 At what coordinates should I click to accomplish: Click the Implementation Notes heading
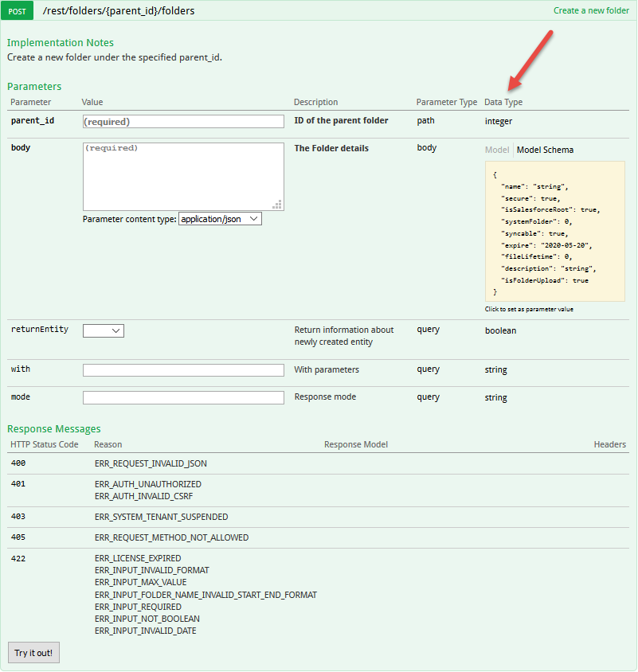point(61,43)
